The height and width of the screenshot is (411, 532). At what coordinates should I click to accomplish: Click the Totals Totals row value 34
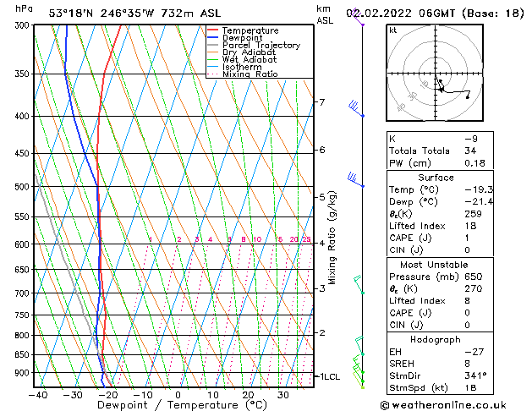(470, 151)
